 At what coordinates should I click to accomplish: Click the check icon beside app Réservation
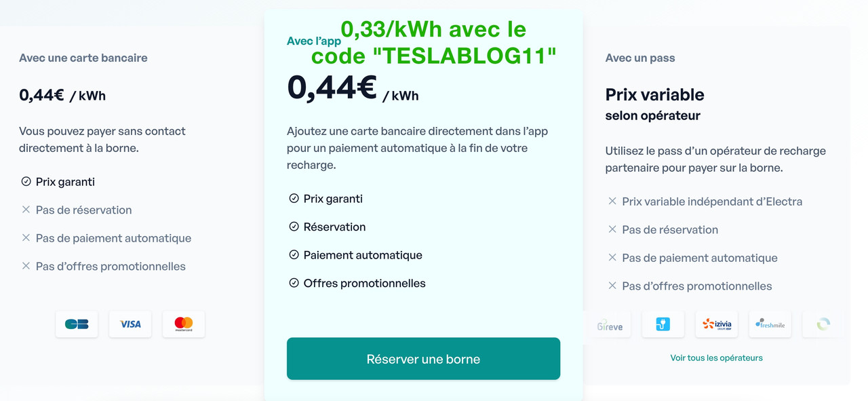pyautogui.click(x=294, y=227)
